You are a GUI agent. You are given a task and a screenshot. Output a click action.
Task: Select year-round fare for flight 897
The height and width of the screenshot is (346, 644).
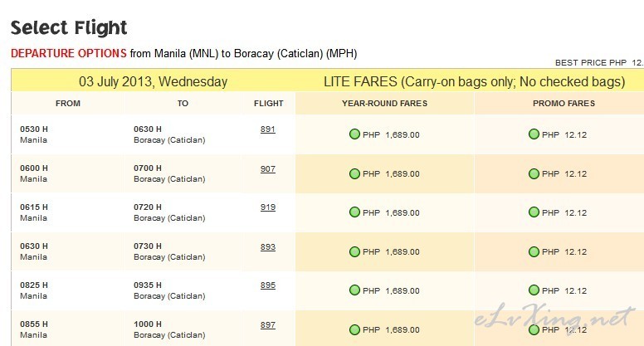pyautogui.click(x=354, y=329)
